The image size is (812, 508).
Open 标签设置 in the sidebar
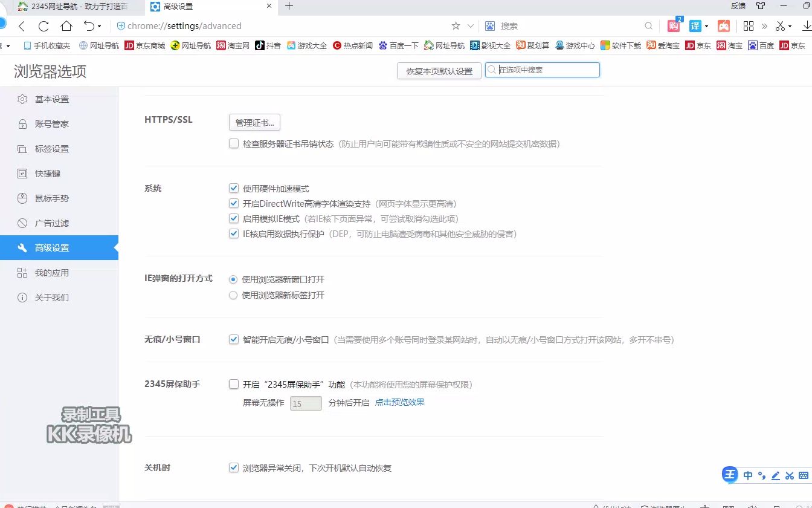[59, 149]
